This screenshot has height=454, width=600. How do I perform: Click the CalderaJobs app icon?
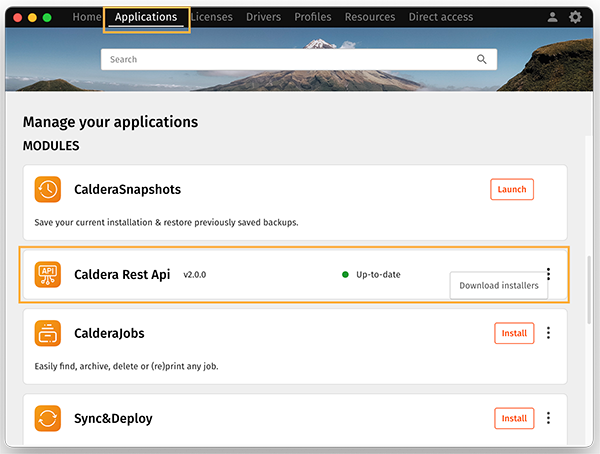[48, 333]
